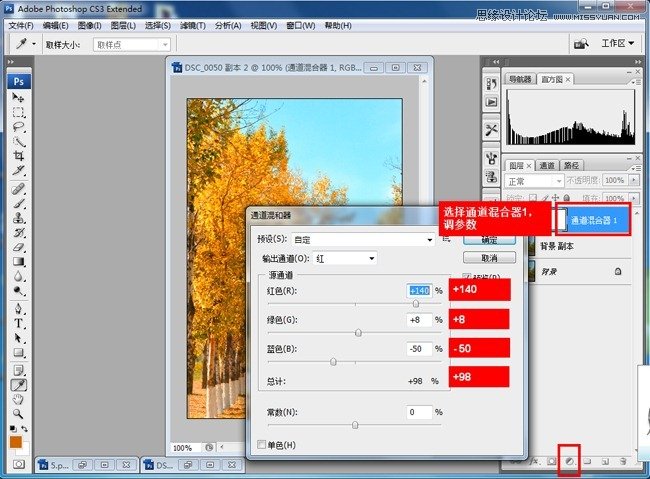The width and height of the screenshot is (650, 479).
Task: Open the History panel icon in dock
Action: [492, 84]
